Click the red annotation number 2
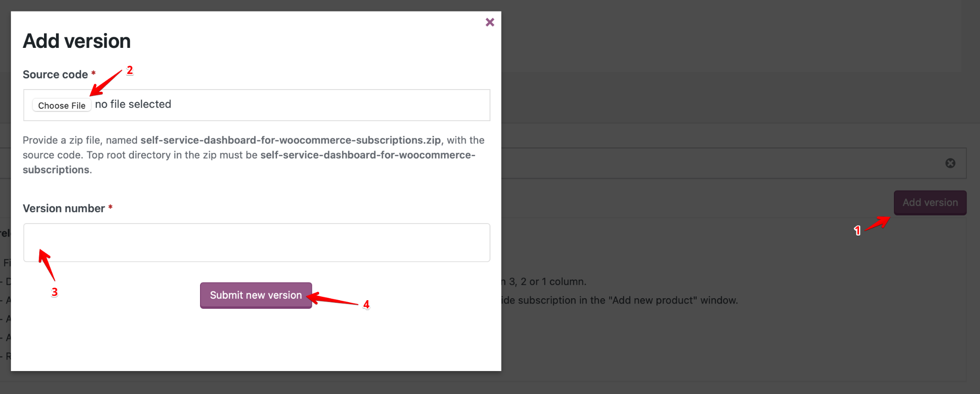The image size is (980, 394). 130,70
